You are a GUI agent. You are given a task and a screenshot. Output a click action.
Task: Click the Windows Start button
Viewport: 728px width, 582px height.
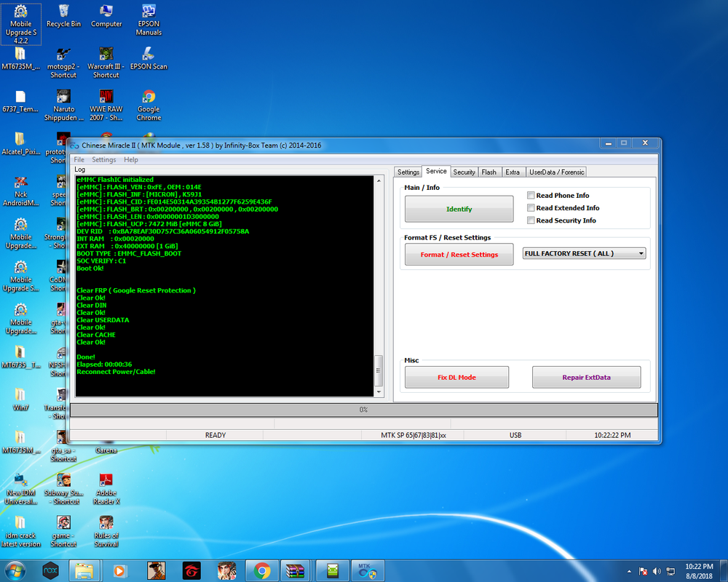click(15, 571)
